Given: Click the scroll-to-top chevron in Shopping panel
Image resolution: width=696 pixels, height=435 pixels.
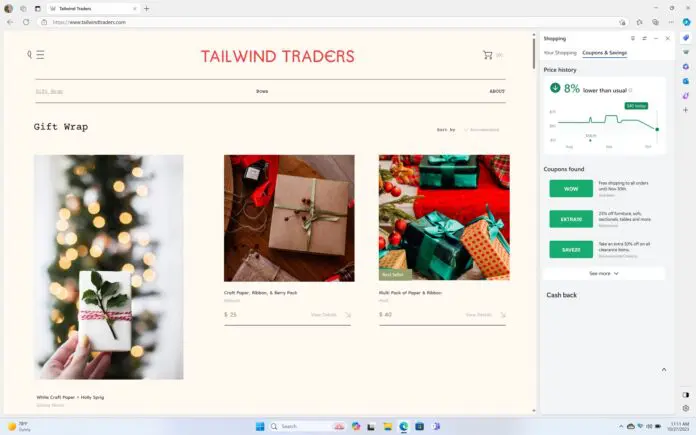Looking at the screenshot, I should pyautogui.click(x=664, y=370).
